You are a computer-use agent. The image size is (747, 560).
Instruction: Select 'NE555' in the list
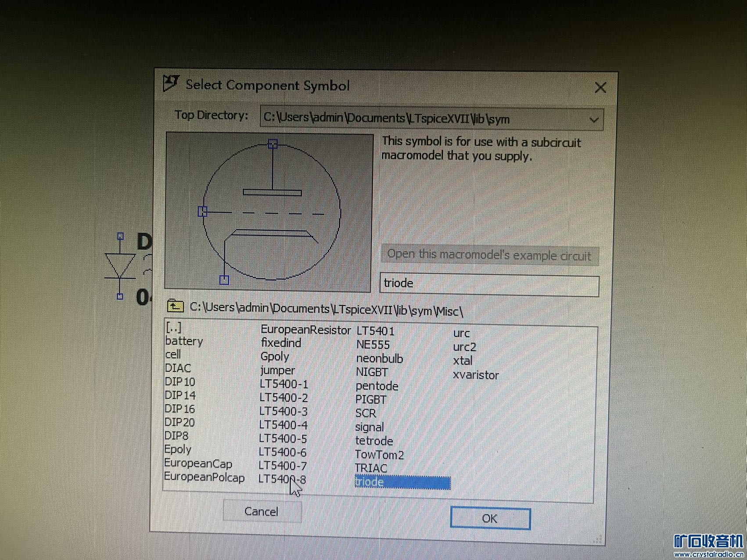(x=373, y=345)
